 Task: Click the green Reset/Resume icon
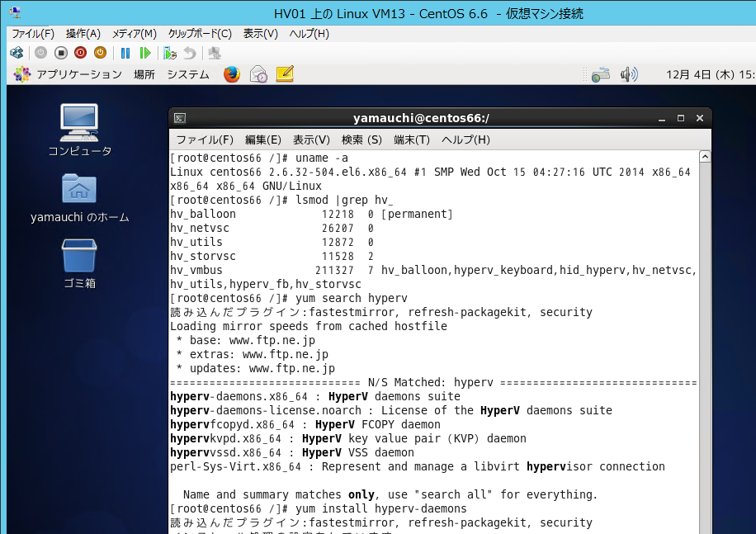click(x=145, y=53)
